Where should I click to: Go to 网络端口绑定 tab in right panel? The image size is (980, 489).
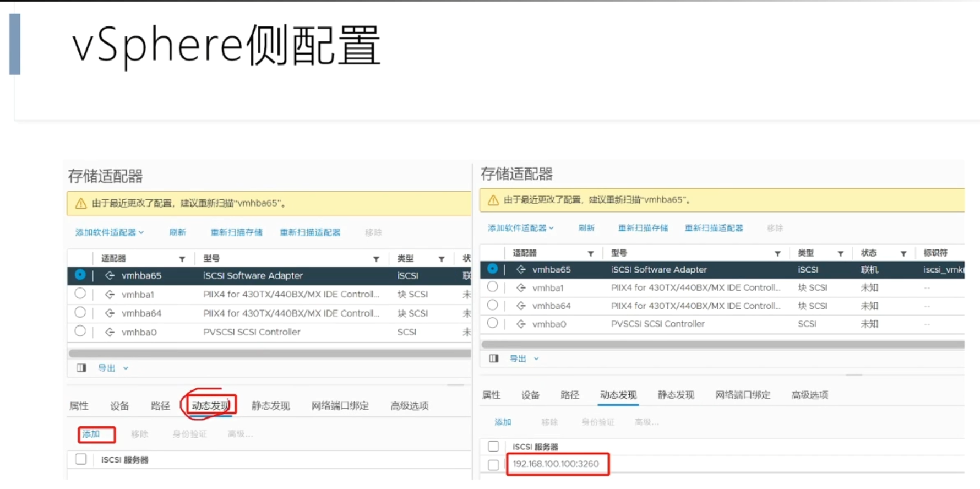tap(743, 395)
